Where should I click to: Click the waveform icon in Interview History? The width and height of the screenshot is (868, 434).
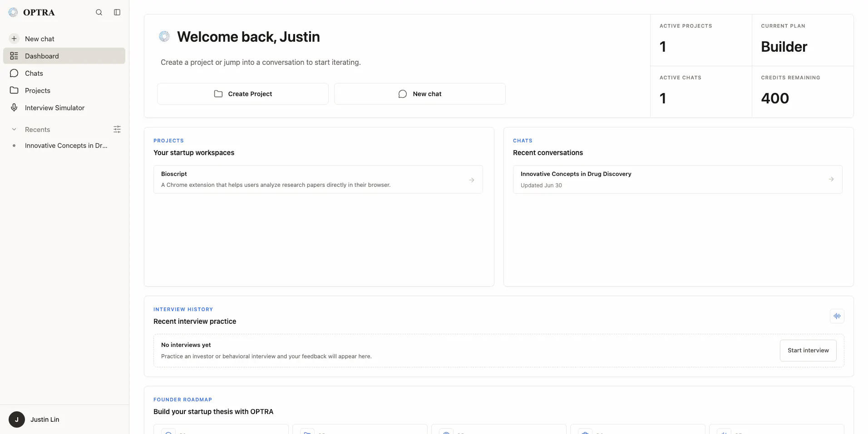(x=837, y=316)
